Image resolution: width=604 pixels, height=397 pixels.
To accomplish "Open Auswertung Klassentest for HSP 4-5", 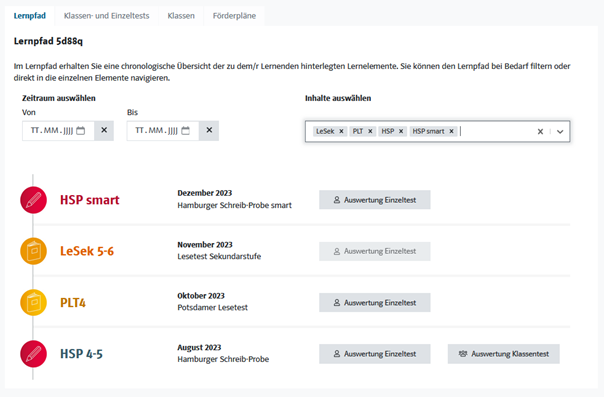I will tap(503, 354).
